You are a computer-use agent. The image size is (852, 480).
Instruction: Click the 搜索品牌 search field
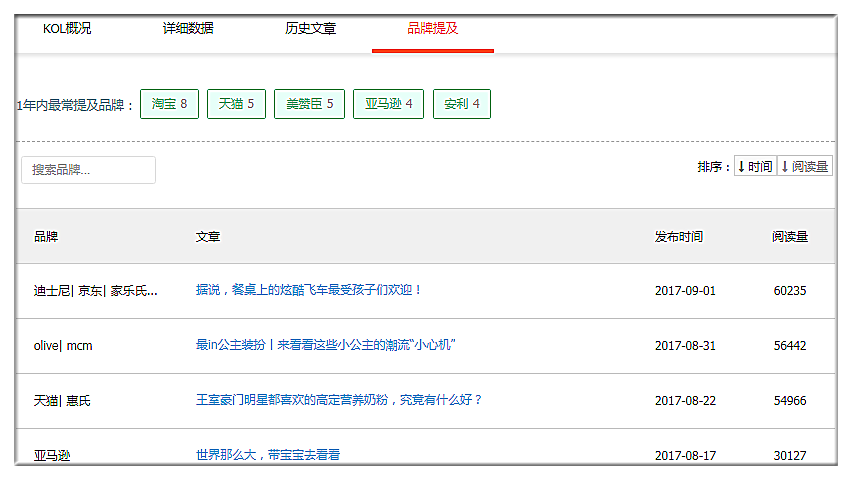point(88,170)
